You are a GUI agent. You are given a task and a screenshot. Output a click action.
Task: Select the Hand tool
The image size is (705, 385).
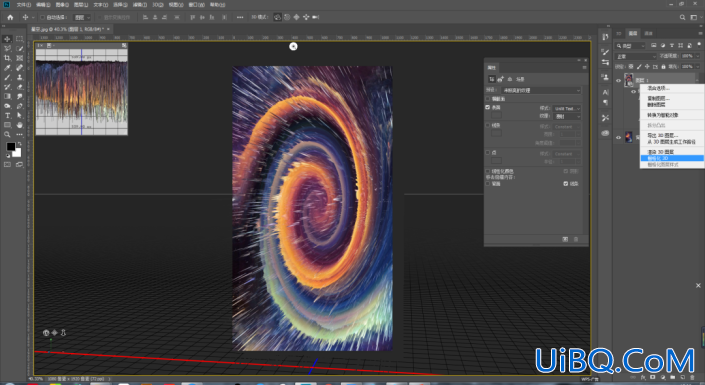[x=20, y=125]
